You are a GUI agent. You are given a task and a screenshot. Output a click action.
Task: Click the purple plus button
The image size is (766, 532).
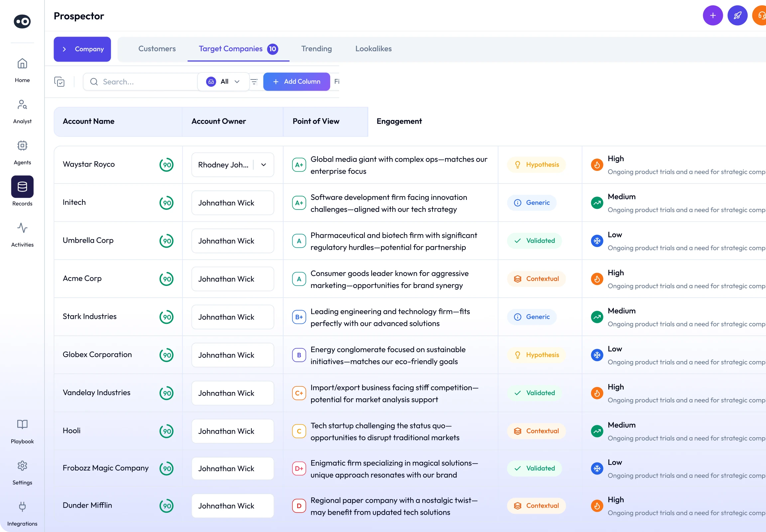pos(713,15)
